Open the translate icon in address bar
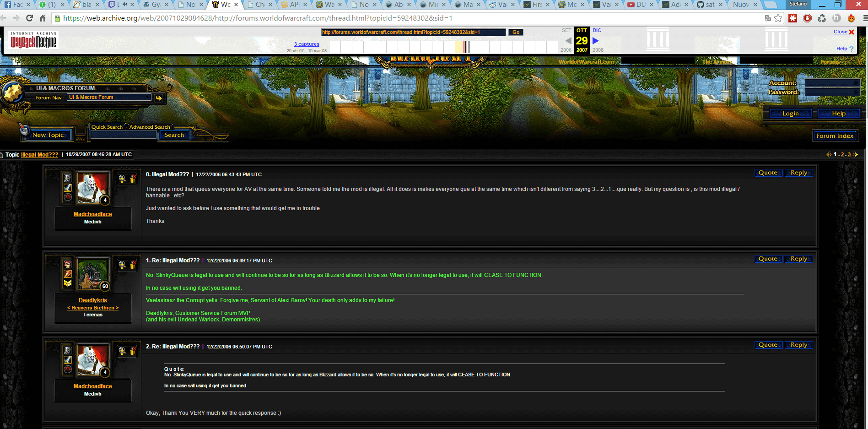Screen dimensions: 868x429 click(x=768, y=18)
